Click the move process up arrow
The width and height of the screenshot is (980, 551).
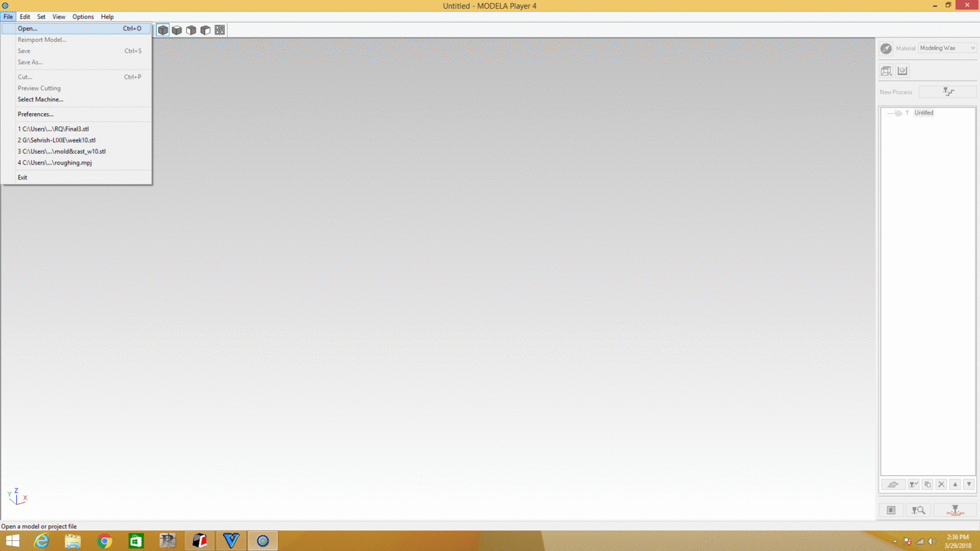[x=955, y=485]
